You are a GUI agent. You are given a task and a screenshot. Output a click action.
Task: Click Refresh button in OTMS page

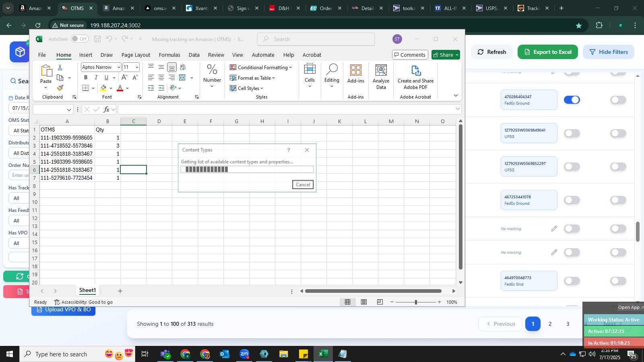(491, 52)
